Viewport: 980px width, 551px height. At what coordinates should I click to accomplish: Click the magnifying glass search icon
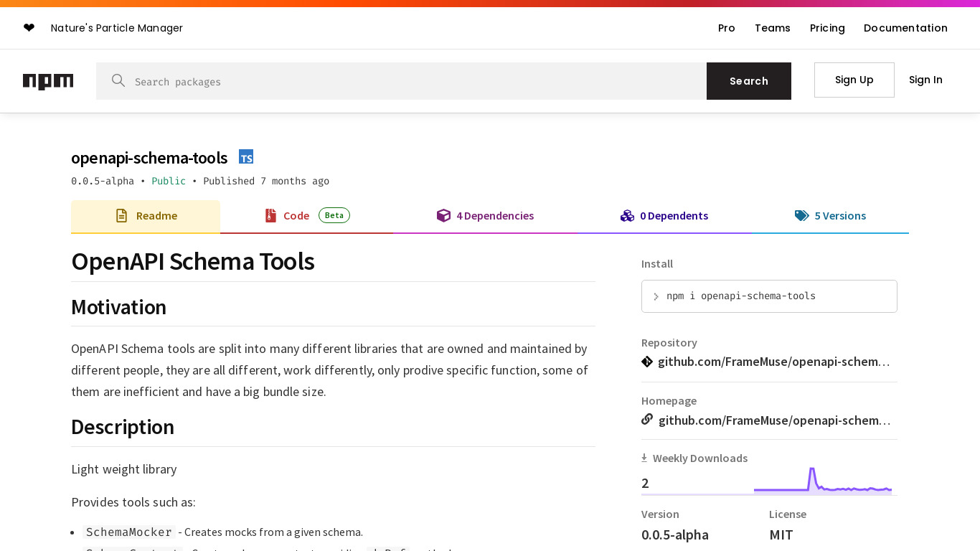(118, 81)
